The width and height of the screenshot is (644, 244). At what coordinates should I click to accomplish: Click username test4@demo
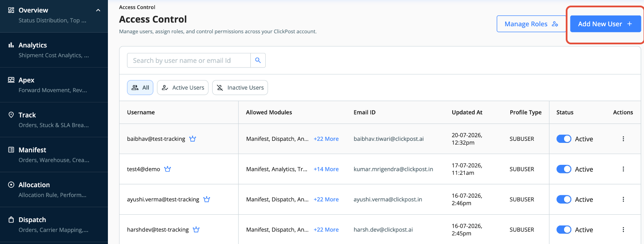pyautogui.click(x=144, y=169)
